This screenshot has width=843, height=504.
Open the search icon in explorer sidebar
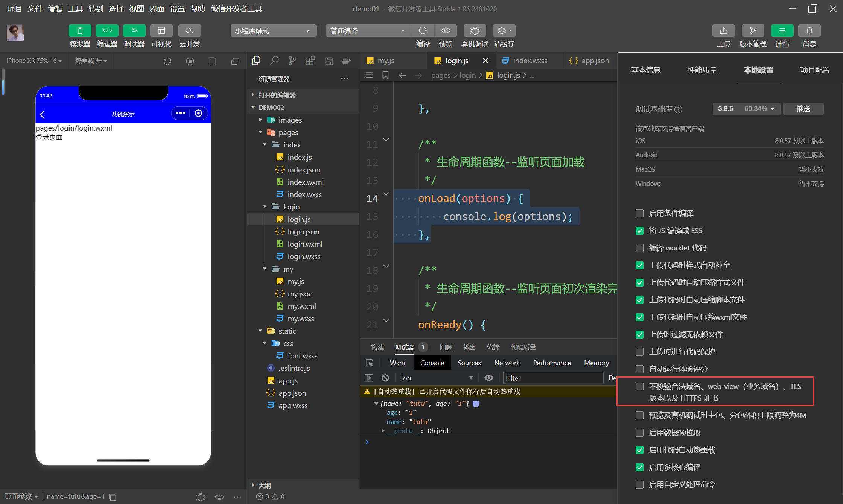(274, 61)
